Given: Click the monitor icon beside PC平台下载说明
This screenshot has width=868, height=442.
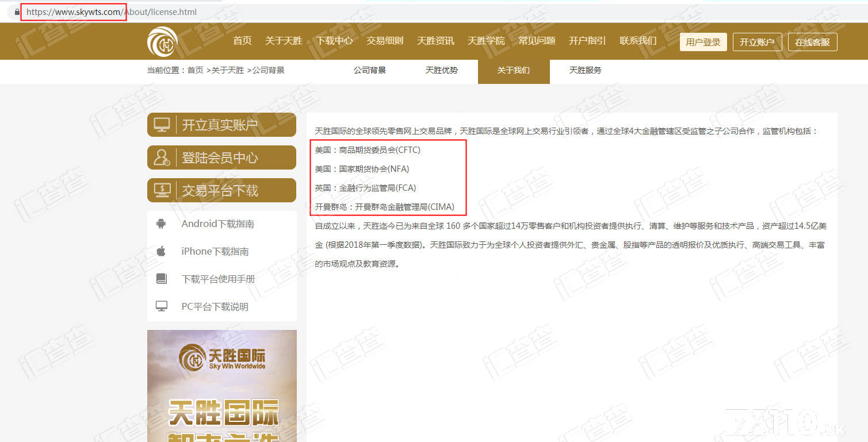Looking at the screenshot, I should click(x=162, y=306).
